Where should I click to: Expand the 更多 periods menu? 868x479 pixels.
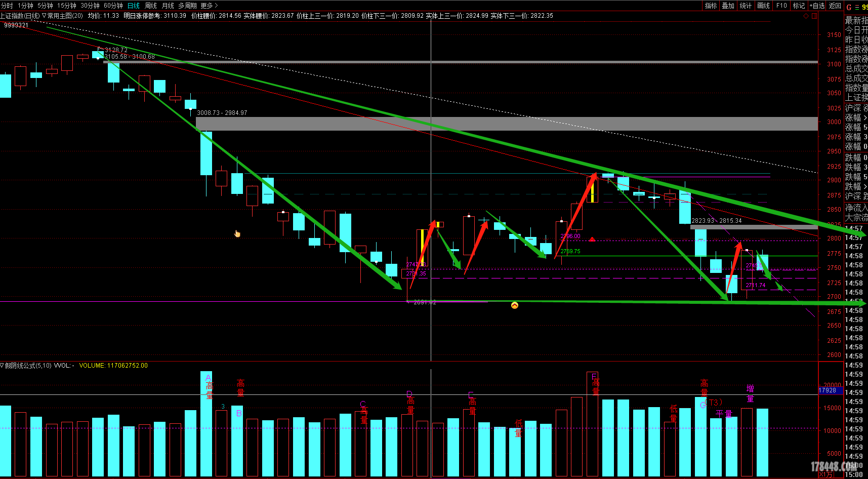pyautogui.click(x=209, y=6)
